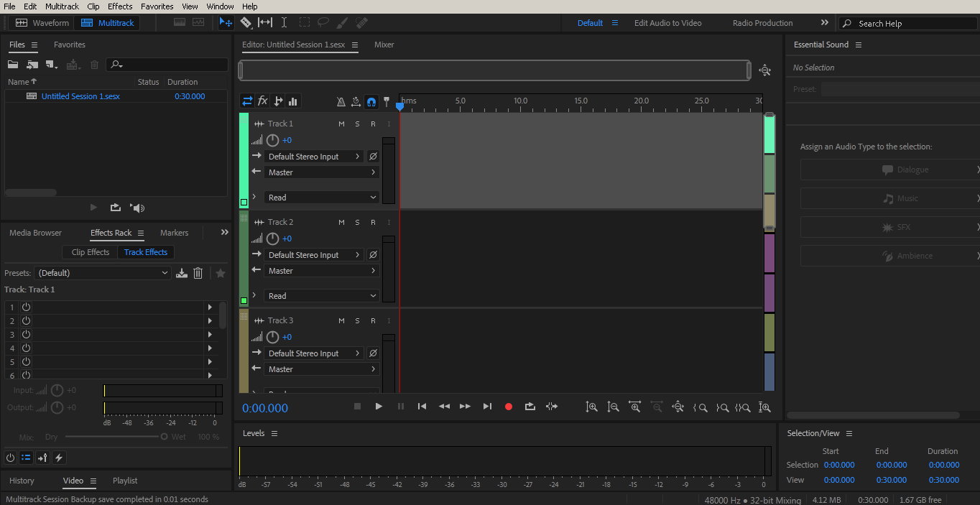Click the Play transport button
Viewport: 980px width, 505px height.
coord(379,407)
